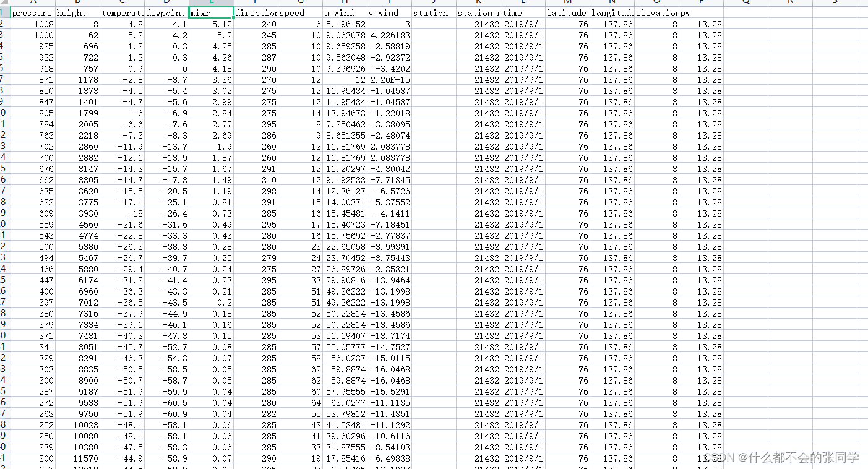Screen dimensions: 868x469
Task: Select the v_wind cell showing 2.20E-15
Action: (x=389, y=80)
